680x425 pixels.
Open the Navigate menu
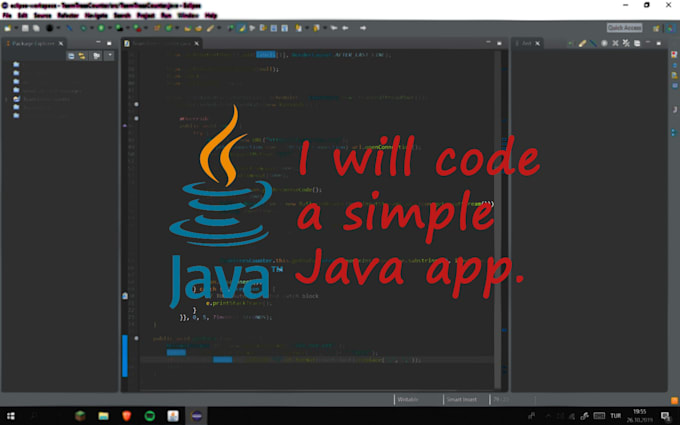point(96,16)
